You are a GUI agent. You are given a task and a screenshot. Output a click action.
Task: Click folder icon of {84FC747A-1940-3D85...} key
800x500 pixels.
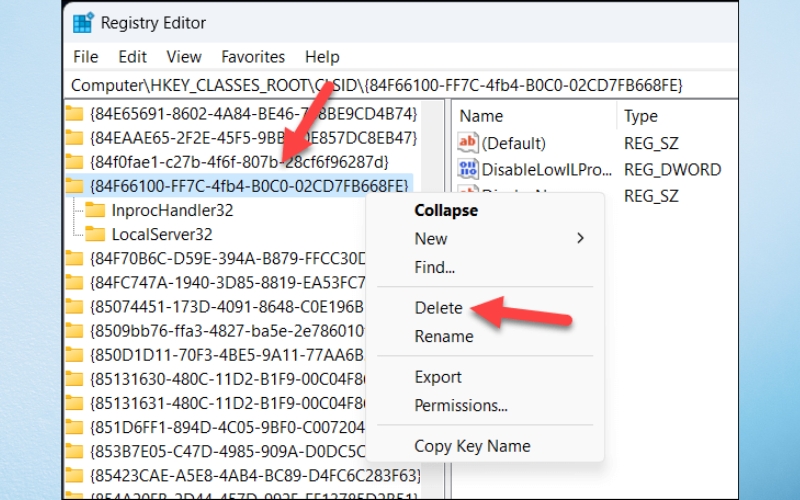pos(74,283)
